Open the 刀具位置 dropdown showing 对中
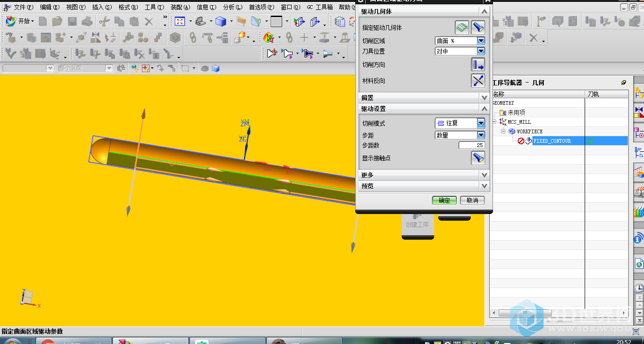Screen dimensions: 644x344 tap(481, 51)
